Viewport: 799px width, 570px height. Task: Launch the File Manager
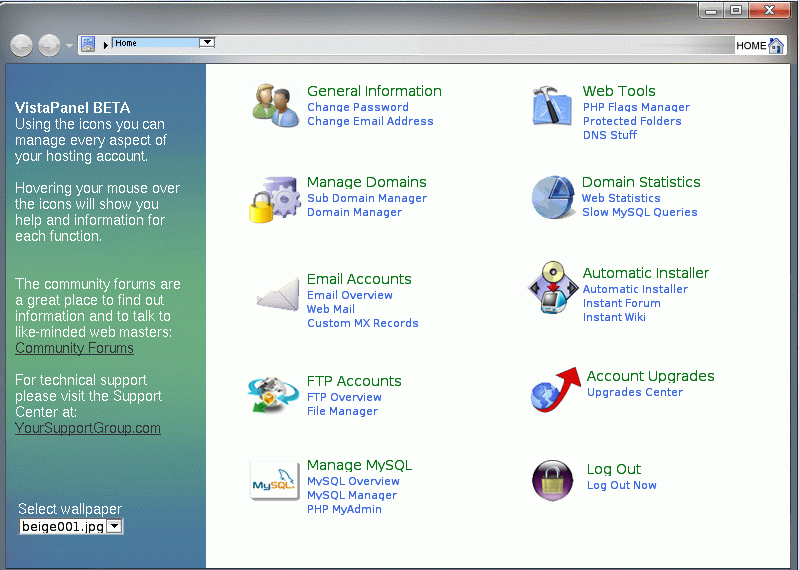(x=342, y=411)
